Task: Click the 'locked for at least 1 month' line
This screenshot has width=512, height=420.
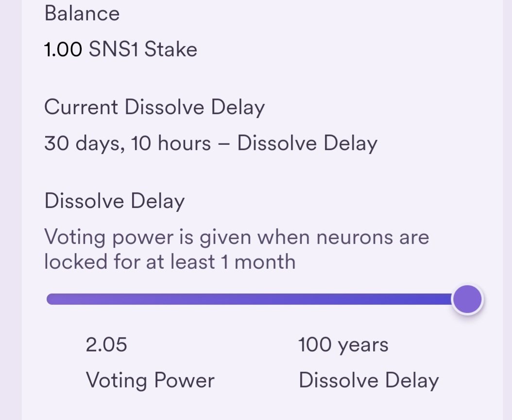Action: pyautogui.click(x=170, y=262)
